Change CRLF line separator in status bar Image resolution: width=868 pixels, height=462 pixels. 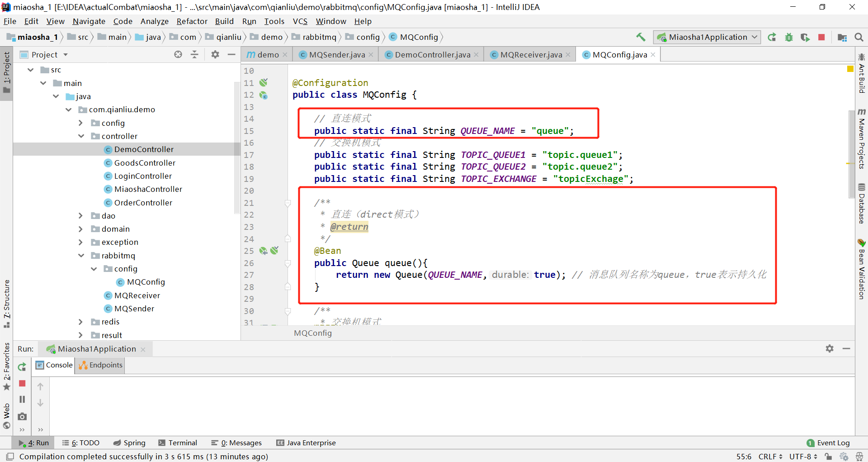(770, 457)
